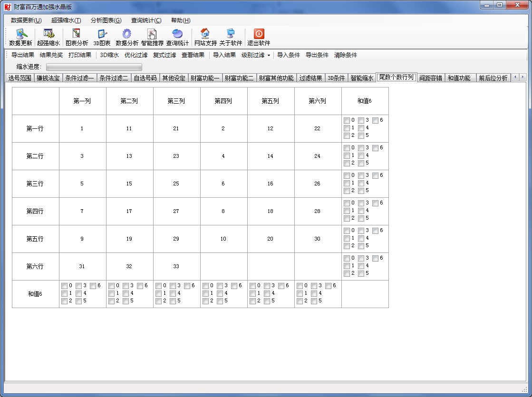Image resolution: width=532 pixels, height=397 pixels.
Task: Open the 查询统计 pie chart icon
Action: point(177,34)
